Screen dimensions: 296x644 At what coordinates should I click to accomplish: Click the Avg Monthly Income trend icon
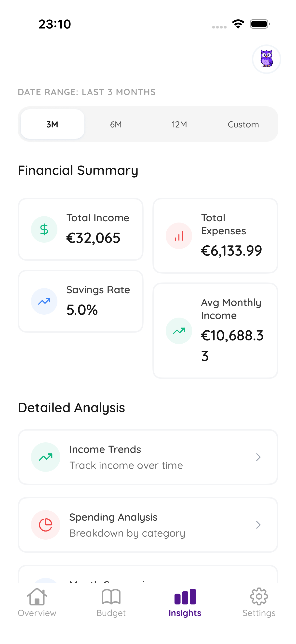coord(179,331)
